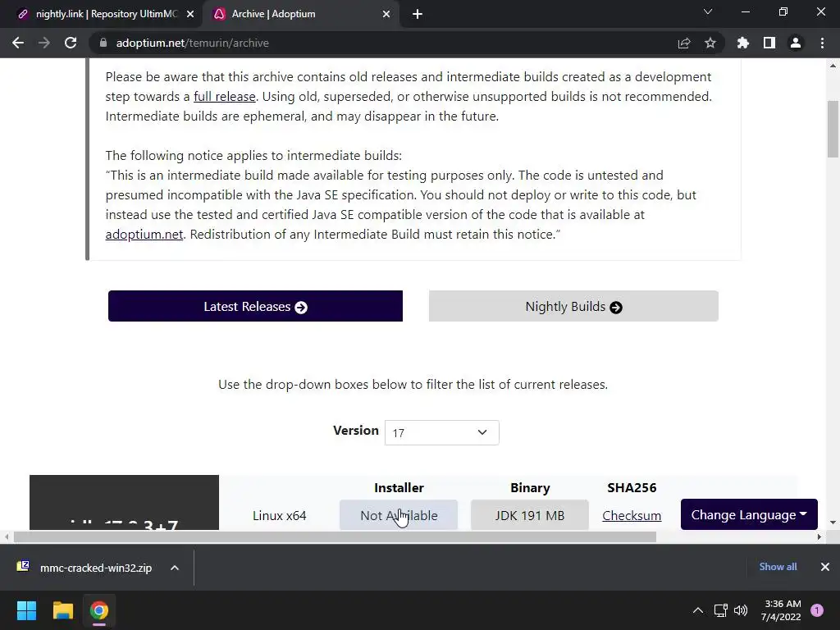Click the browser forward arrow

[x=44, y=43]
